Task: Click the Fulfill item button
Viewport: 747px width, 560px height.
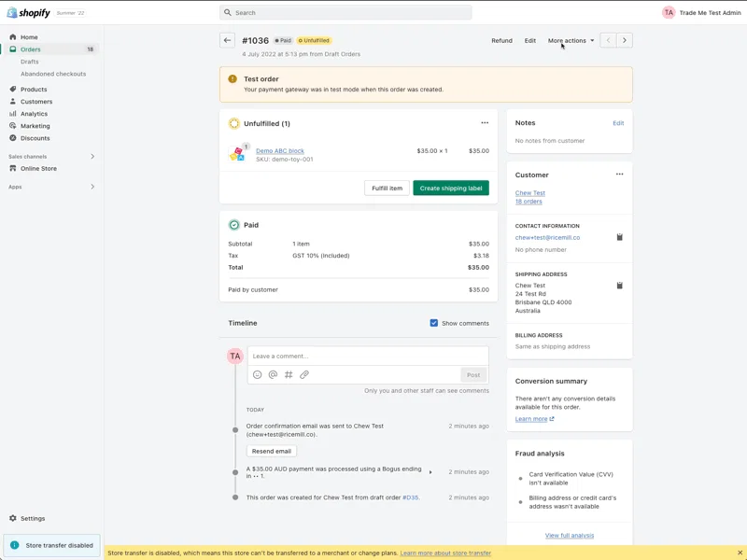Action: [x=387, y=189]
